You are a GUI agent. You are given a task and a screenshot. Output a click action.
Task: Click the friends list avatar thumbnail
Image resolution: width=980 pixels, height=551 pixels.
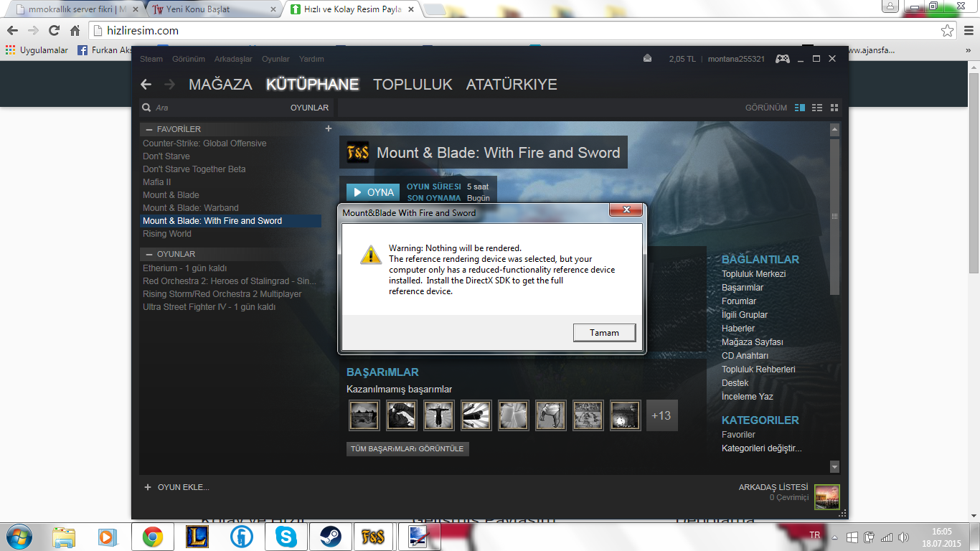point(826,497)
